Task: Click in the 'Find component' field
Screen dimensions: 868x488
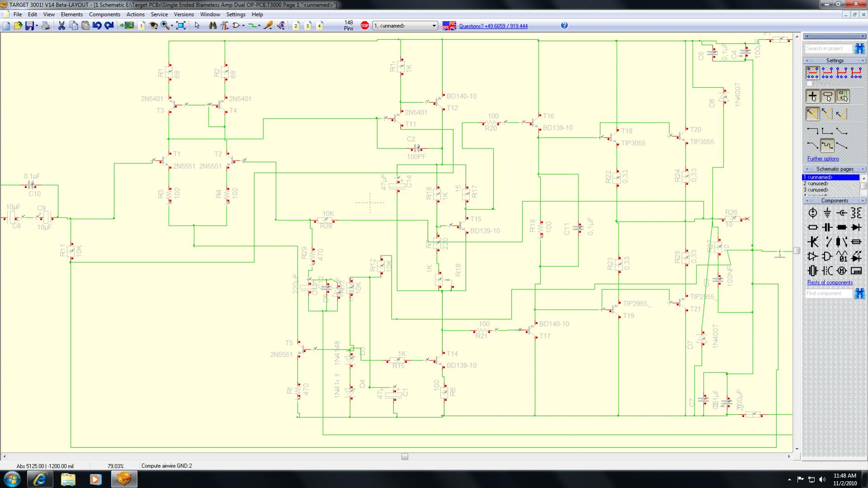Action: (828, 294)
